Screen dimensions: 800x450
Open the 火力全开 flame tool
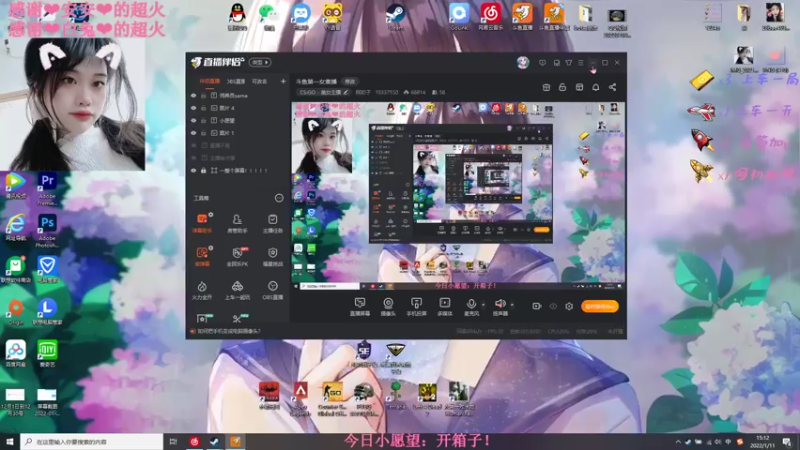202,290
